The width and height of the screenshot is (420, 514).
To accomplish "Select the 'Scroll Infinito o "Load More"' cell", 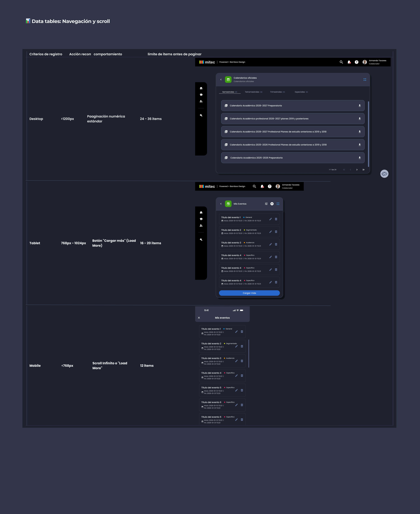I will coord(110,366).
